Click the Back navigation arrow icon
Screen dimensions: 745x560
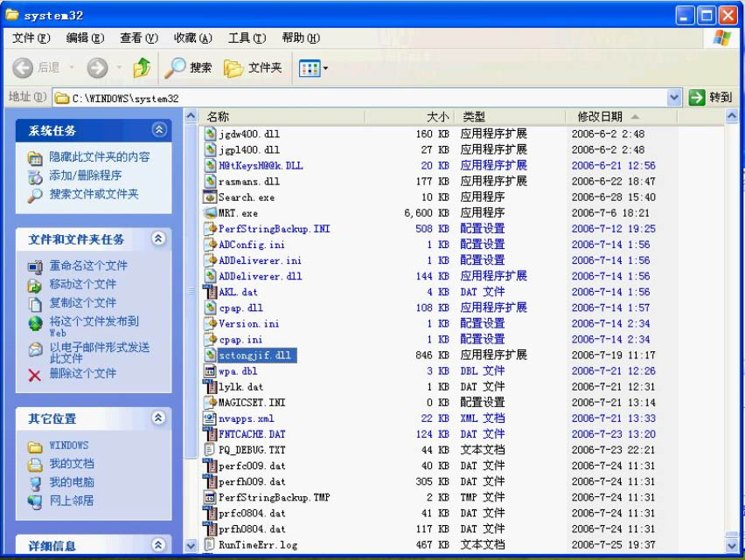pyautogui.click(x=23, y=68)
